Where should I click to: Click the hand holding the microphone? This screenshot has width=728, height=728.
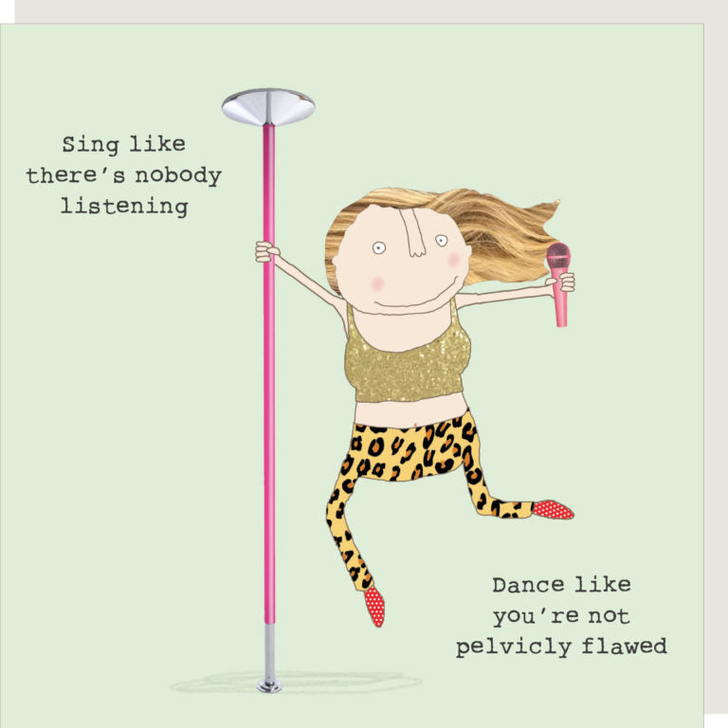pyautogui.click(x=563, y=282)
